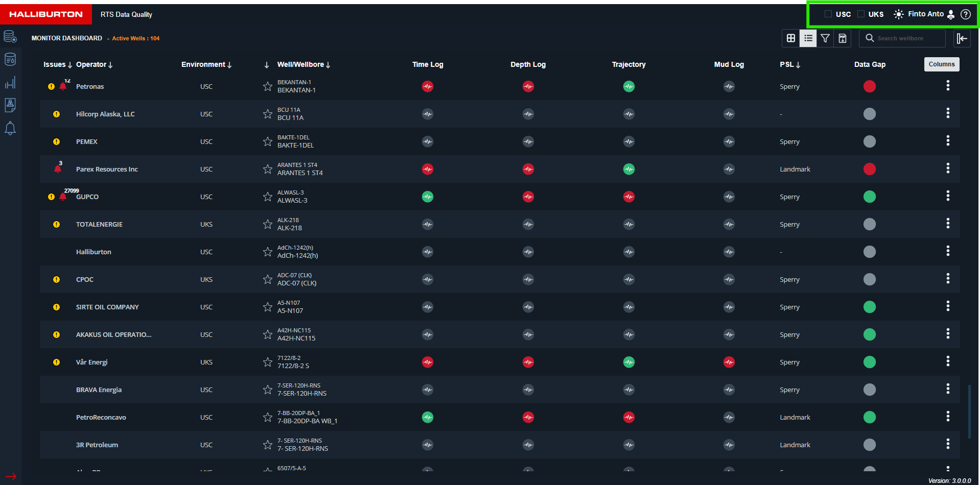Toggle the light/dark theme sun icon
Image resolution: width=980 pixels, height=485 pixels.
(x=898, y=14)
